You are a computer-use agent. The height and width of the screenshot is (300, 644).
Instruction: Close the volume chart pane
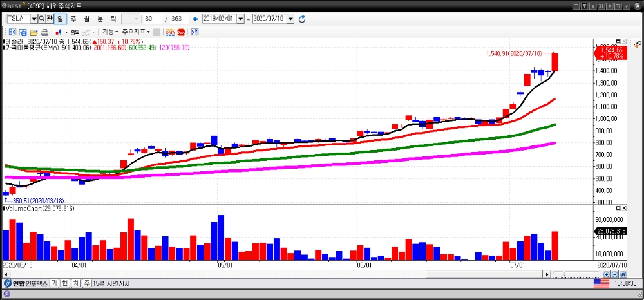(625, 208)
